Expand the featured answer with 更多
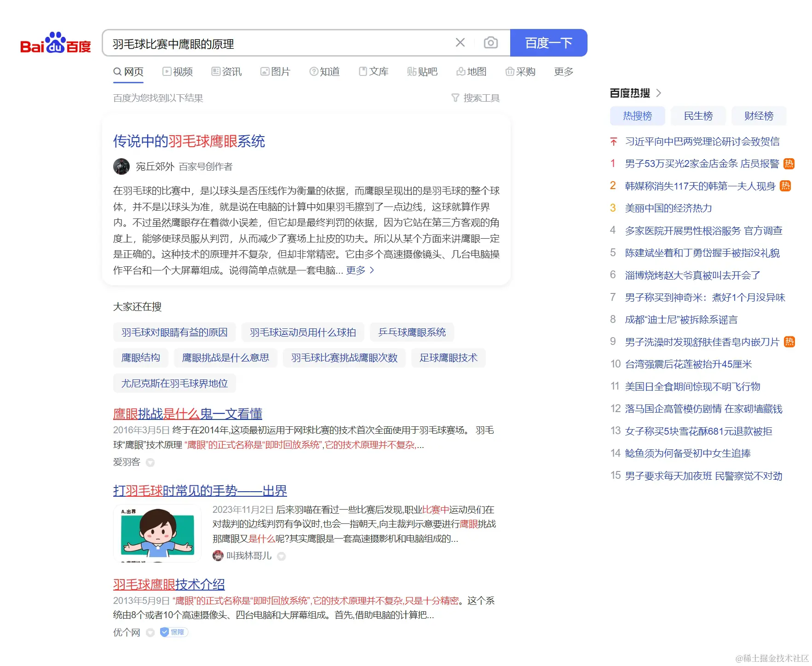This screenshot has height=666, width=812. [360, 270]
